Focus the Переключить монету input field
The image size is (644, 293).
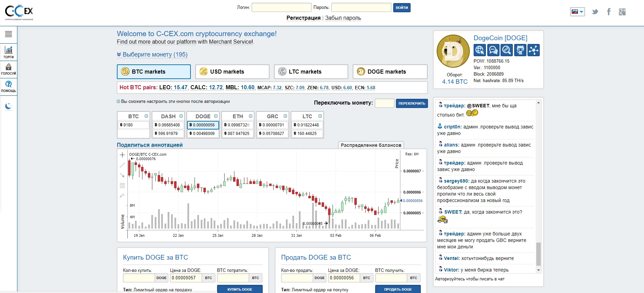pos(385,103)
